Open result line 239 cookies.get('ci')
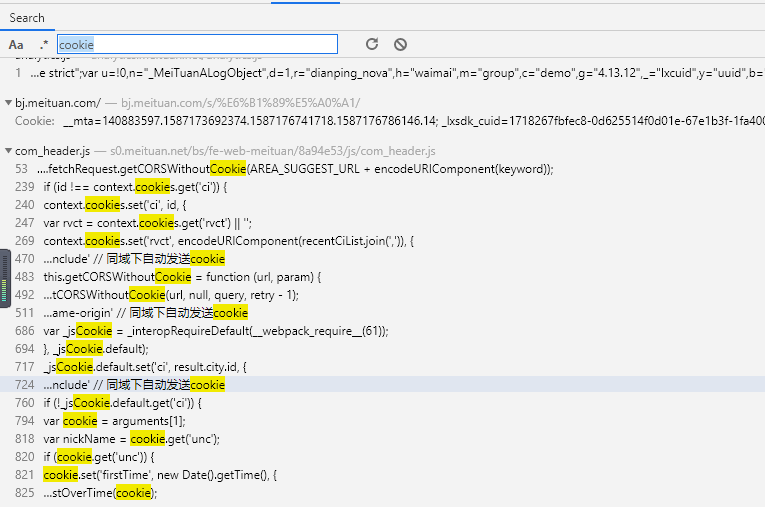Viewport: 765px width, 507px height. click(x=382, y=187)
